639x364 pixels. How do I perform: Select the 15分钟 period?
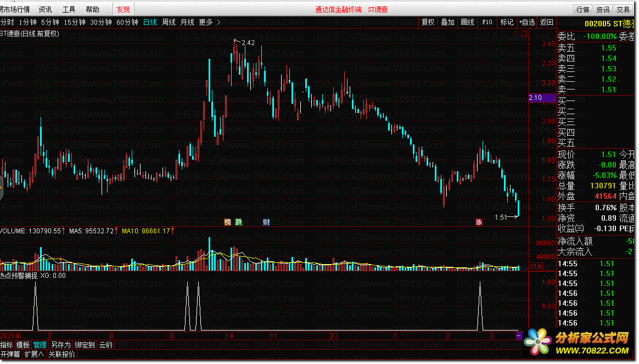[x=75, y=22]
